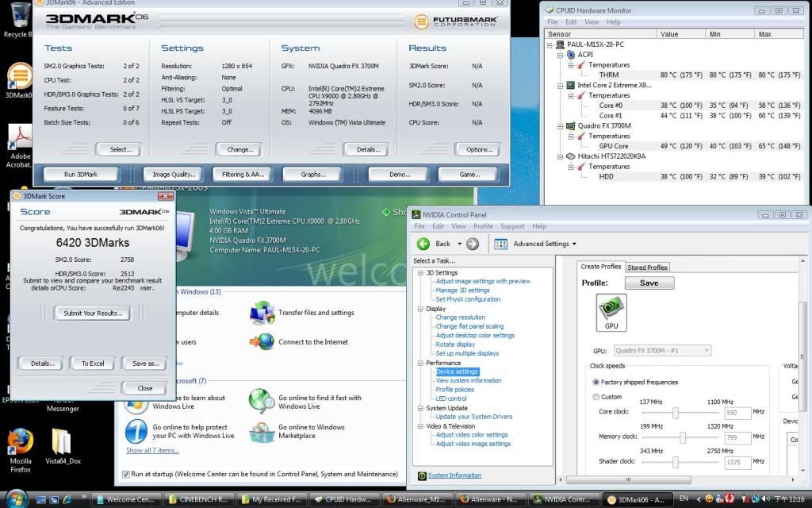Image resolution: width=812 pixels, height=508 pixels.
Task: Open Mozilla Firefox desktop icon
Action: pos(20,442)
